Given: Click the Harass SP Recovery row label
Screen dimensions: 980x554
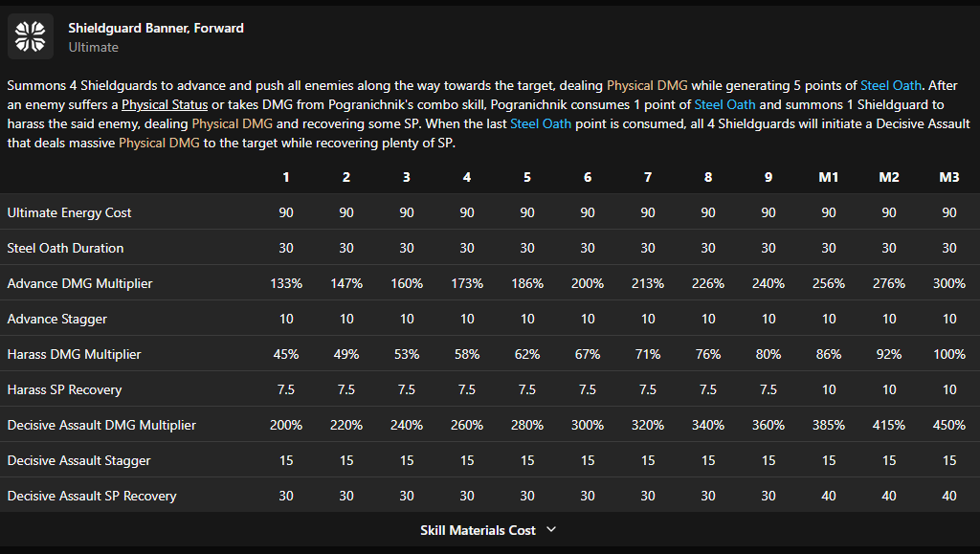Looking at the screenshot, I should (x=64, y=389).
